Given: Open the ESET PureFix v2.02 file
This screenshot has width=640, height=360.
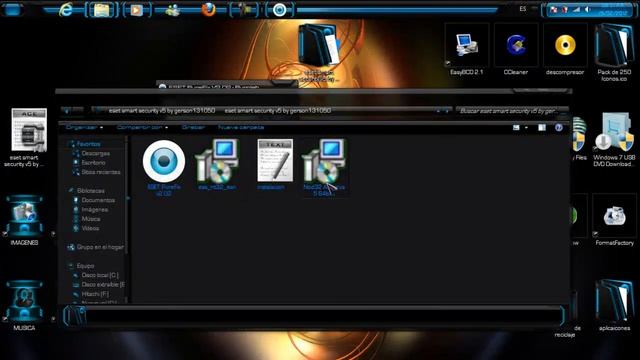Looking at the screenshot, I should [x=164, y=168].
